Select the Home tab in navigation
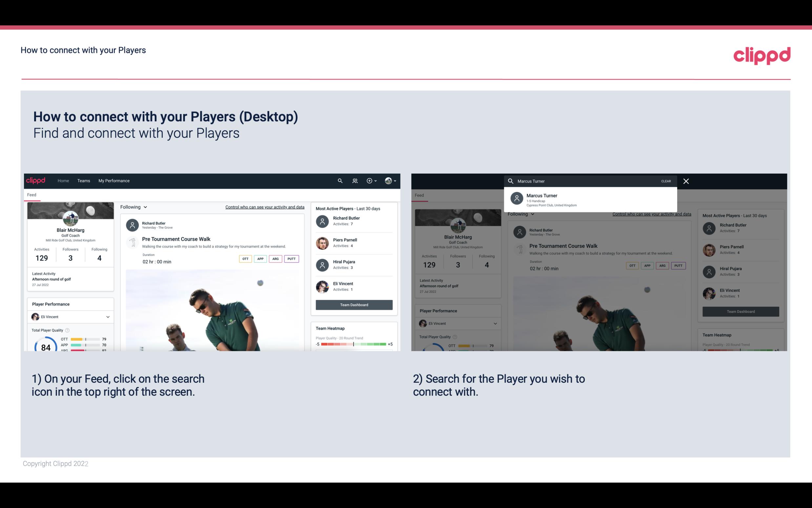This screenshot has height=508, width=812. tap(63, 180)
